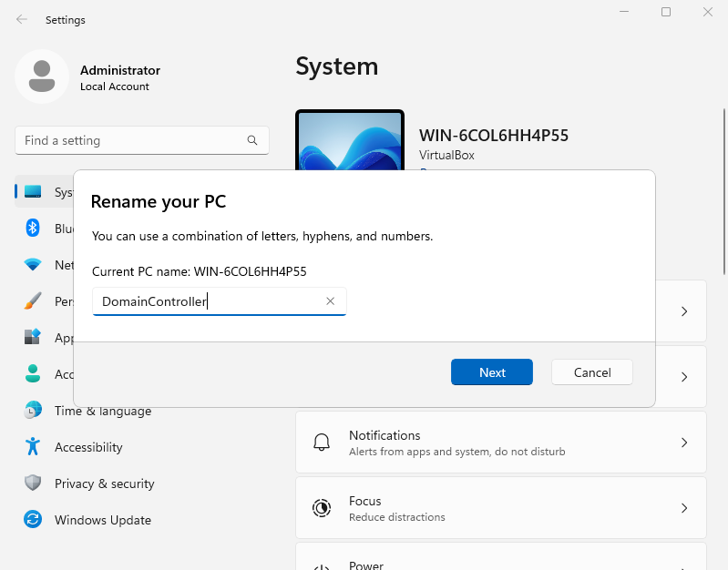The image size is (728, 570).
Task: Navigate to Windows Update
Action: coord(102,520)
